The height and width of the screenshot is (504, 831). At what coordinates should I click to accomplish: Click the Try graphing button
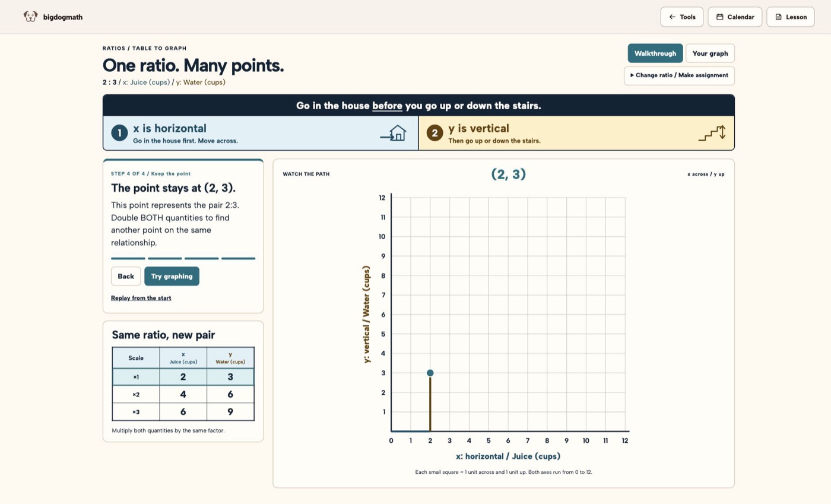point(172,276)
